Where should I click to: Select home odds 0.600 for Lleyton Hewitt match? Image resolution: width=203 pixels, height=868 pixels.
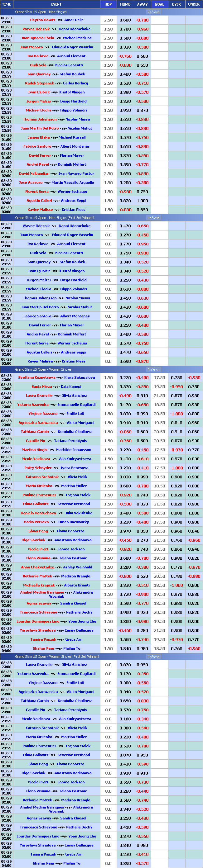tap(125, 20)
